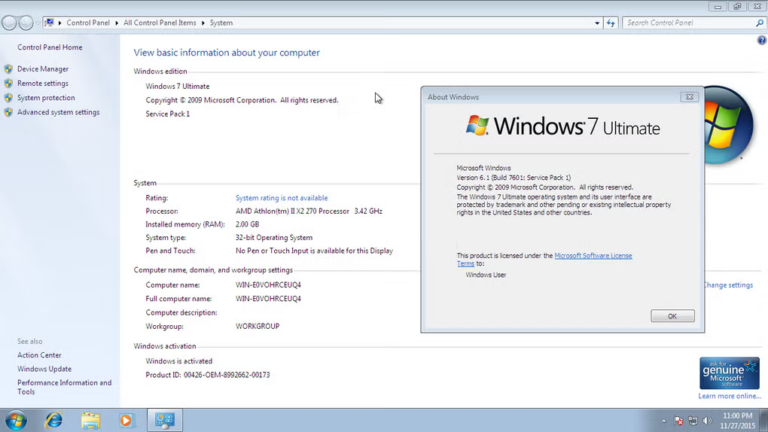Click the volume speaker tray icon
The width and height of the screenshot is (768, 432).
707,420
